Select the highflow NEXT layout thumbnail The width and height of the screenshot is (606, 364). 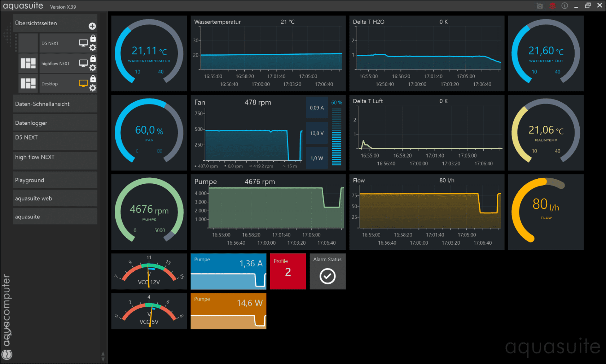point(28,63)
